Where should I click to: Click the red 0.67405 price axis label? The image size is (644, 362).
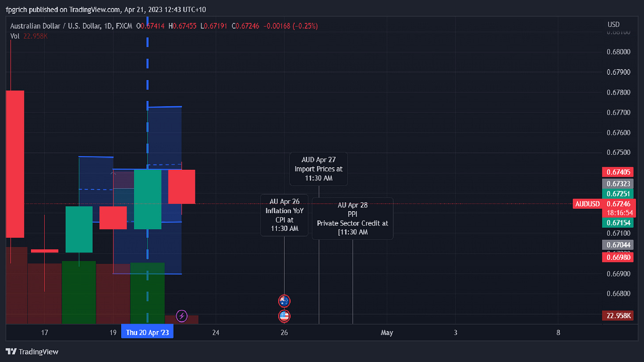(x=617, y=172)
